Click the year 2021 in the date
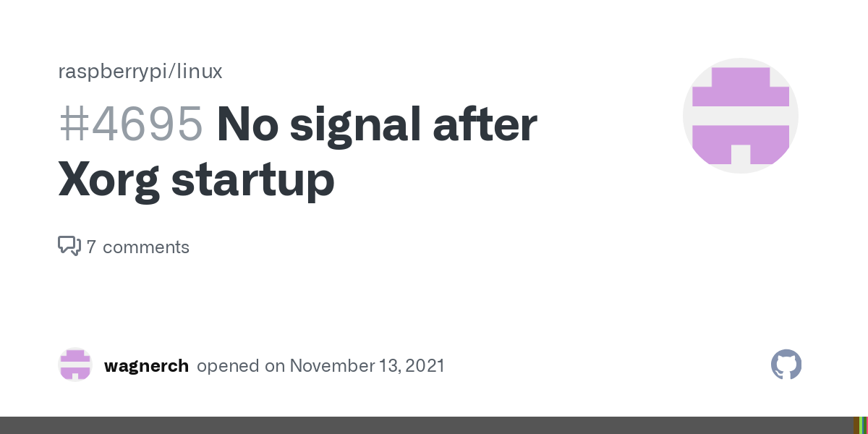Viewport: 868px width, 434px height. 425,365
